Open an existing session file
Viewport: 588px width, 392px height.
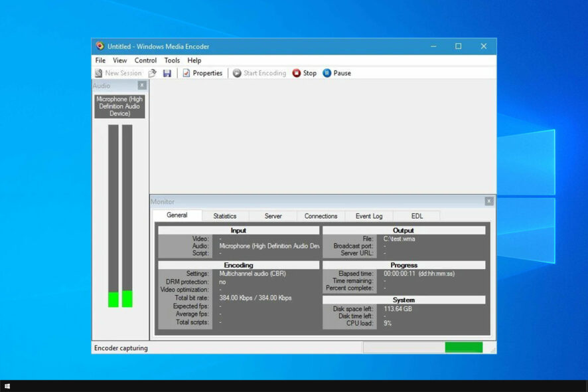[151, 73]
